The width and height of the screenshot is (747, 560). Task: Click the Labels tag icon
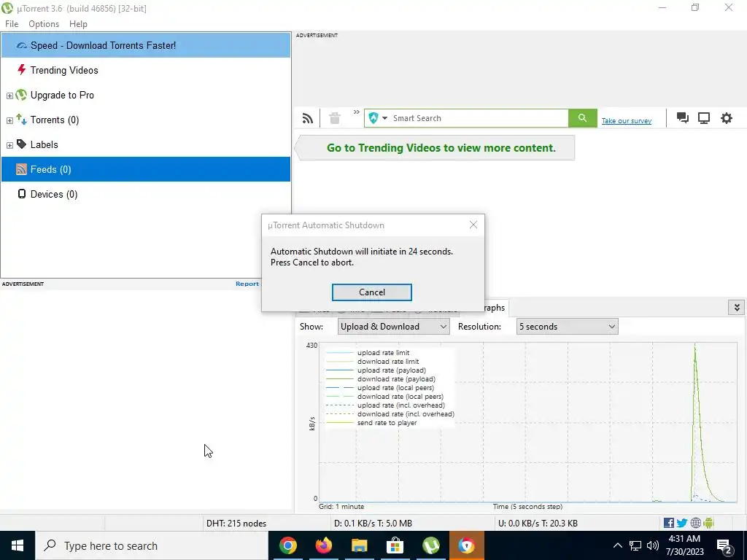[21, 144]
